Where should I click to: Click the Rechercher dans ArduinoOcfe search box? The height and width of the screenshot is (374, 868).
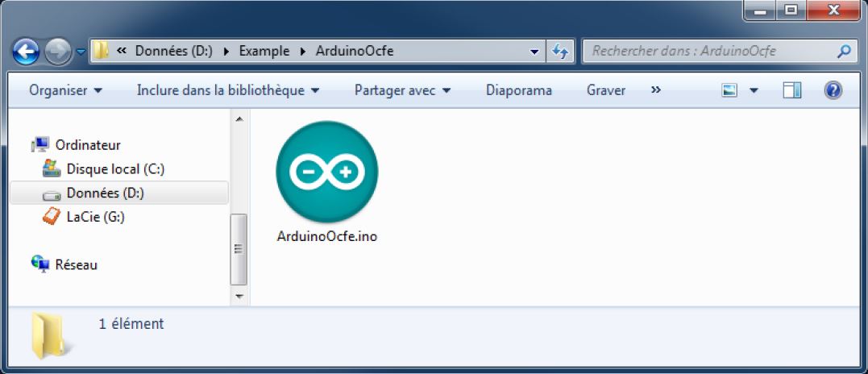point(710,52)
